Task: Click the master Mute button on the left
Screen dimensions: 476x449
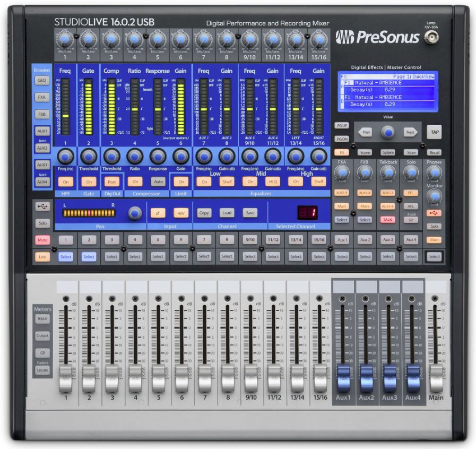Action: point(42,240)
